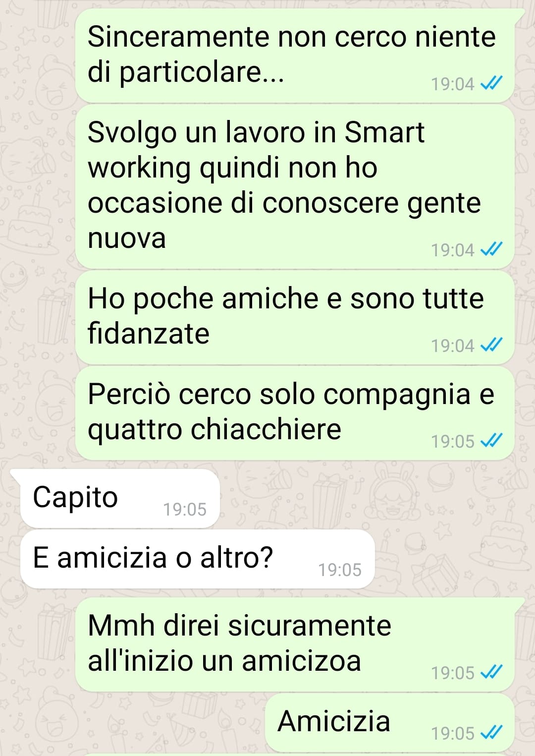Tap 19:04 timestamp on 'Svolgo un lavoro' message
The image size is (535, 756).
point(452,250)
